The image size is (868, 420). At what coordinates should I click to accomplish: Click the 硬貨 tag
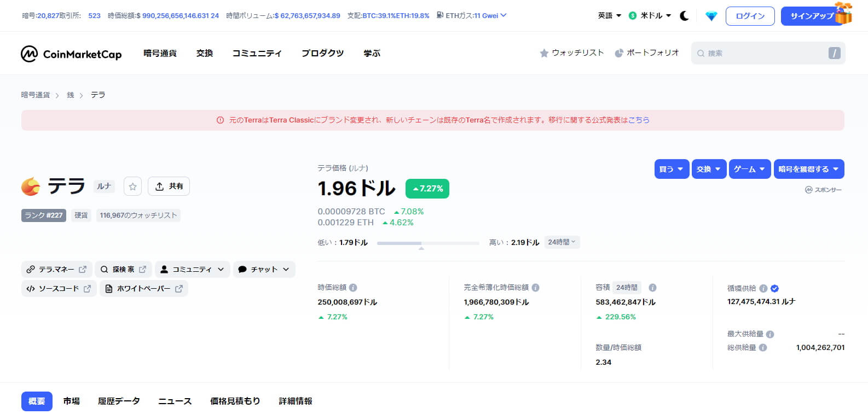[x=81, y=215]
